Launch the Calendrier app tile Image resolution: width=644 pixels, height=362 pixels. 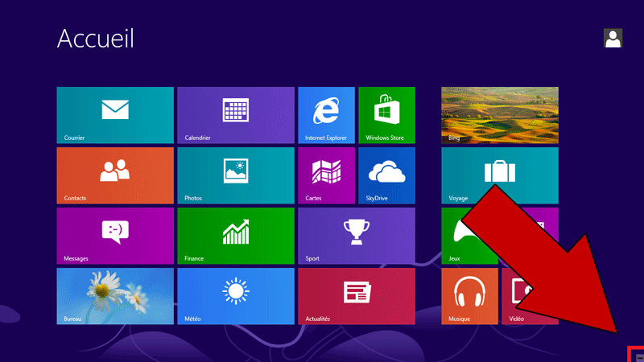pos(235,115)
